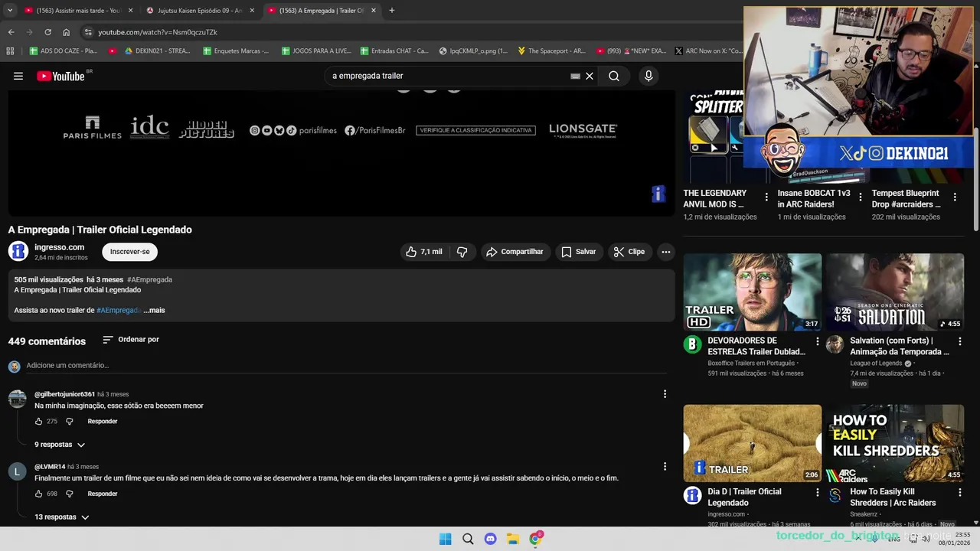980x551 pixels.
Task: Like the video with 7,1 mil thumbs up
Action: (423, 252)
